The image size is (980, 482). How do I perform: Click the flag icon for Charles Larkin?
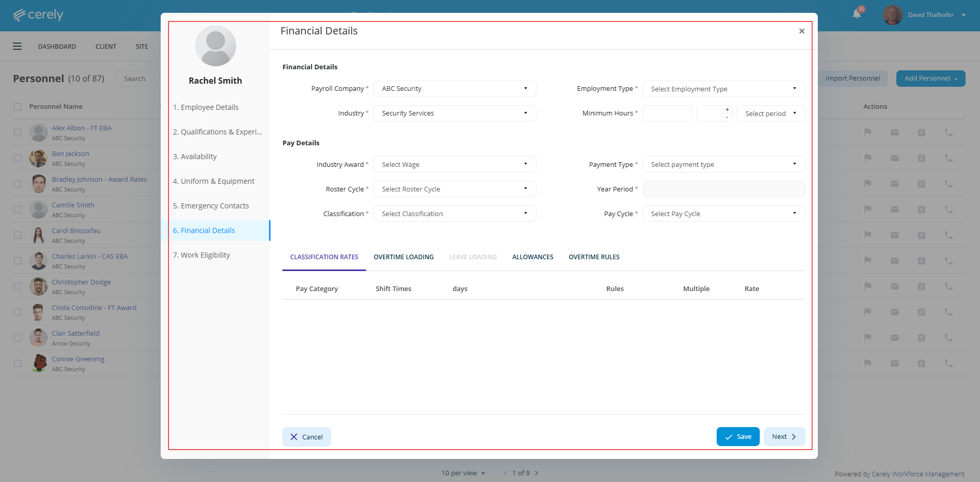[868, 261]
